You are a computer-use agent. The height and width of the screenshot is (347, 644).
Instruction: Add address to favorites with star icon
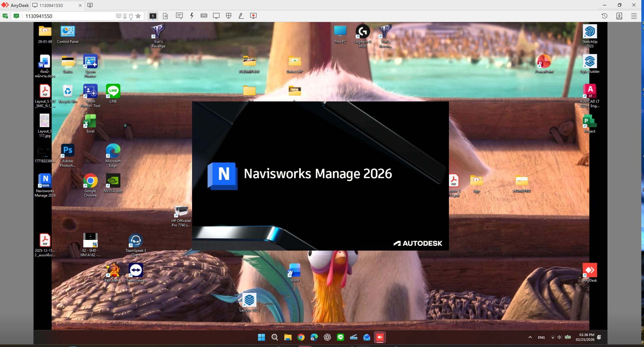(x=138, y=16)
